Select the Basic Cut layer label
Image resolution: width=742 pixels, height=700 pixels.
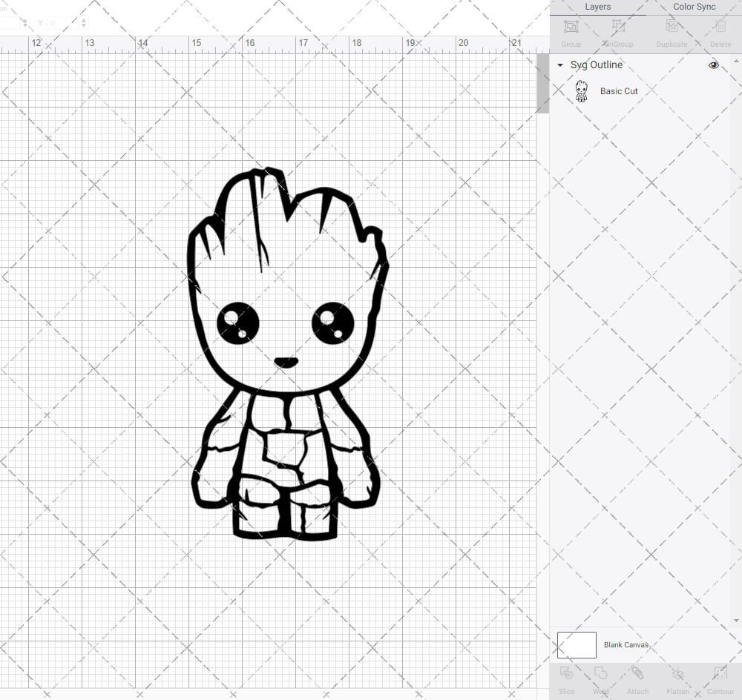[x=619, y=91]
